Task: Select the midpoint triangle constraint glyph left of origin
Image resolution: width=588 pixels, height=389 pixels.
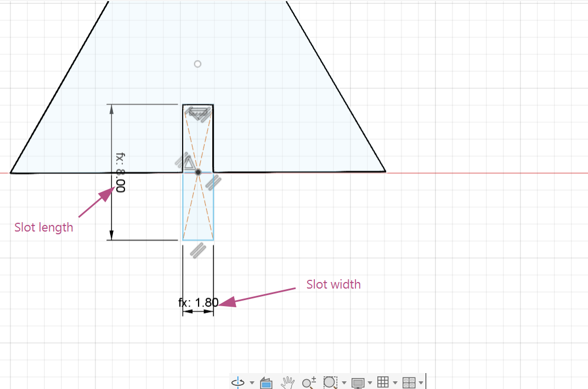Action: pos(189,163)
